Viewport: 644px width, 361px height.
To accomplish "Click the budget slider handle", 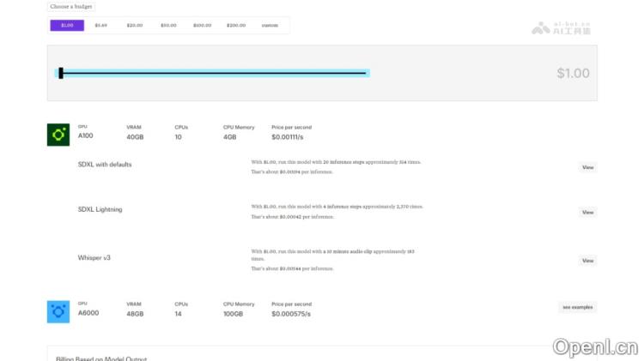I will coord(60,74).
